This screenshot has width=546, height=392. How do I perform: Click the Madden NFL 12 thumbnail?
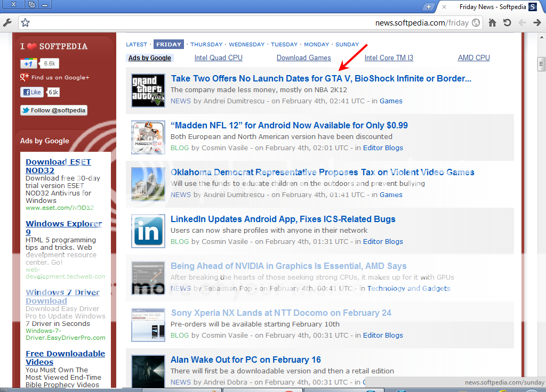coord(148,137)
